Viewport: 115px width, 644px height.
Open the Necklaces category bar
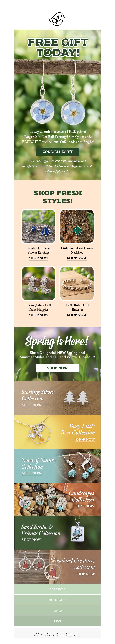click(x=57, y=600)
